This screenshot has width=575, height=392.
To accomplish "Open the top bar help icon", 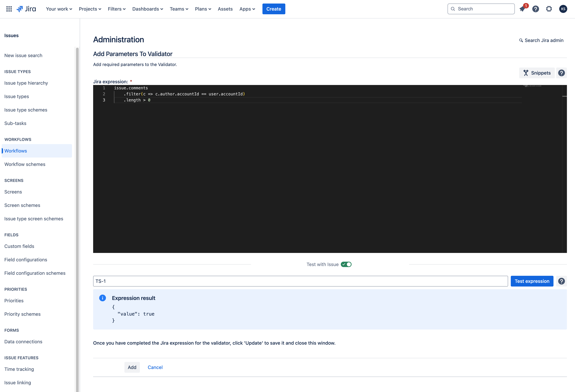I will pyautogui.click(x=535, y=9).
